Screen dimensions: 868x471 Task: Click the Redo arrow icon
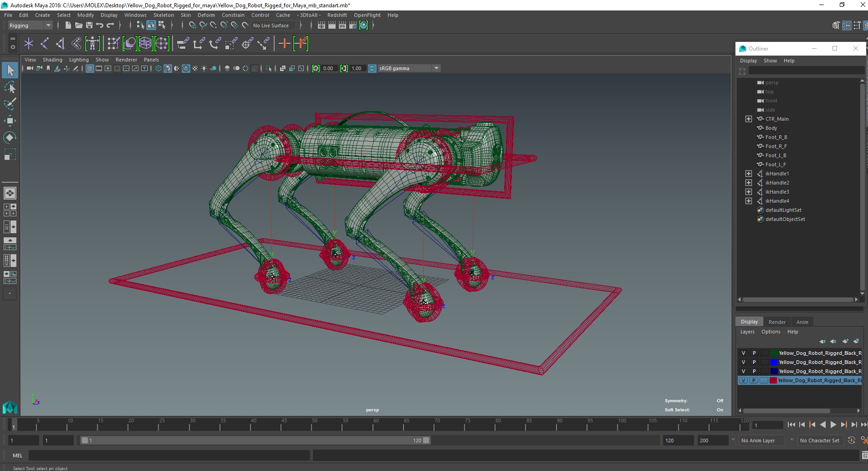pos(110,26)
